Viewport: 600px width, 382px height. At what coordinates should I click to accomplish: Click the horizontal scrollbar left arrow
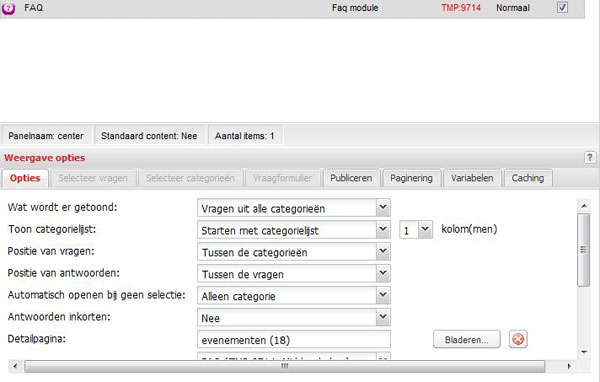[15, 366]
